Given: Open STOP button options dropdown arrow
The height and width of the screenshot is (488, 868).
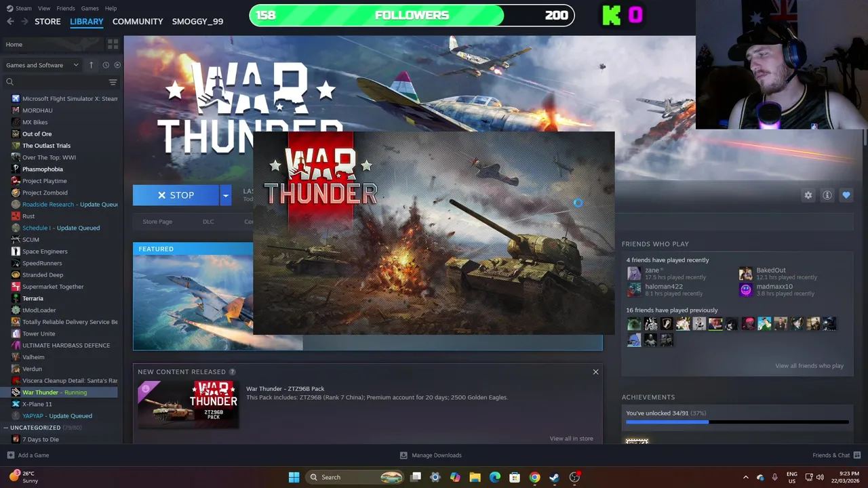Looking at the screenshot, I should pos(225,195).
